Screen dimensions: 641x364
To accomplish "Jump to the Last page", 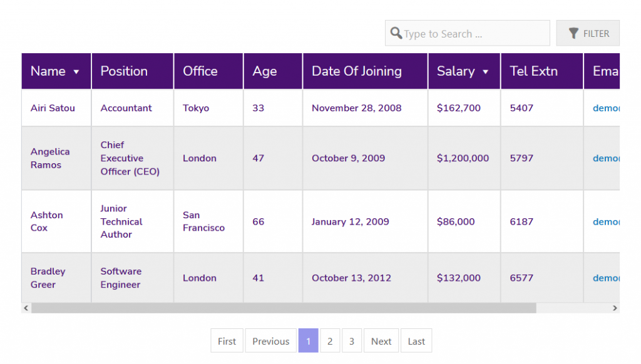I will point(416,341).
